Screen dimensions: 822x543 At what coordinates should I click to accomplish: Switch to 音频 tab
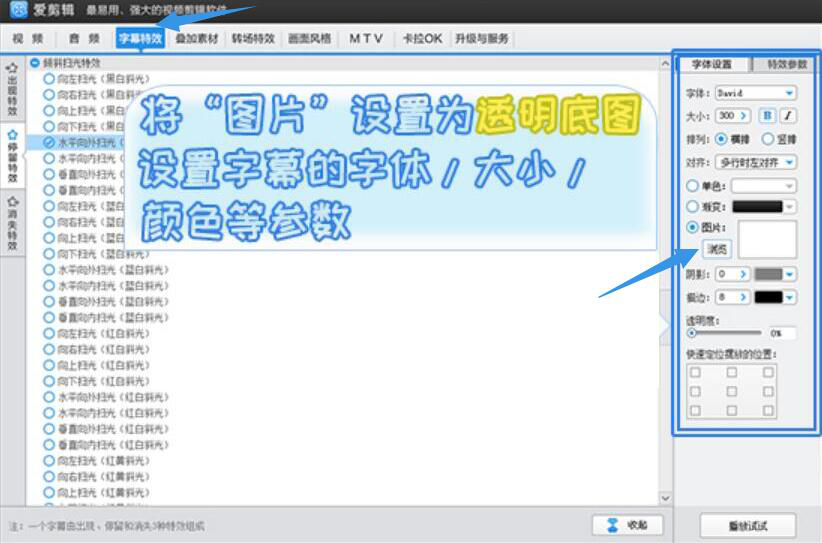click(x=84, y=38)
